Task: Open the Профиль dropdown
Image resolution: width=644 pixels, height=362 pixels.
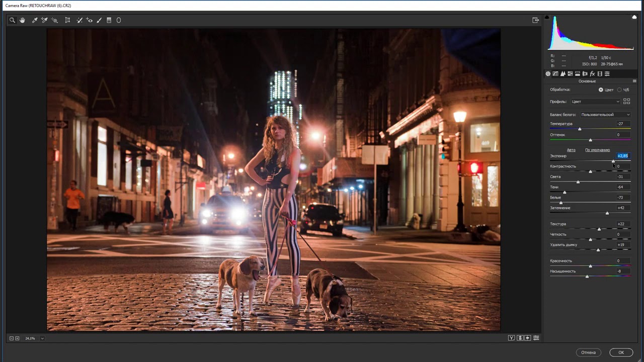Action: click(595, 102)
